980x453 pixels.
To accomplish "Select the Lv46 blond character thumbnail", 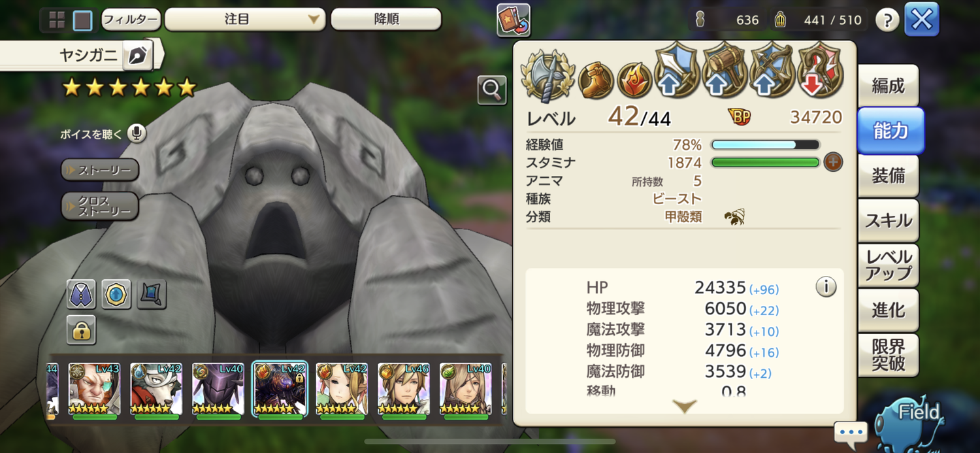I will click(x=404, y=390).
